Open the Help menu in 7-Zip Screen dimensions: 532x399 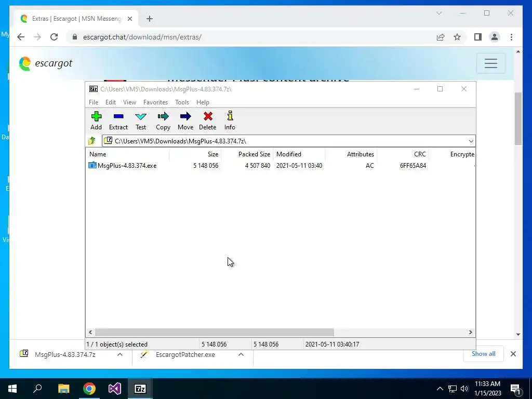203,102
